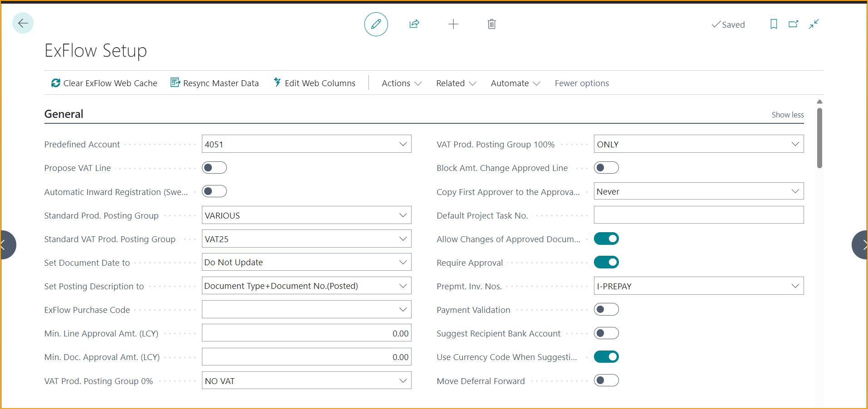
Task: Enable the Payment Validation switch
Action: [606, 309]
